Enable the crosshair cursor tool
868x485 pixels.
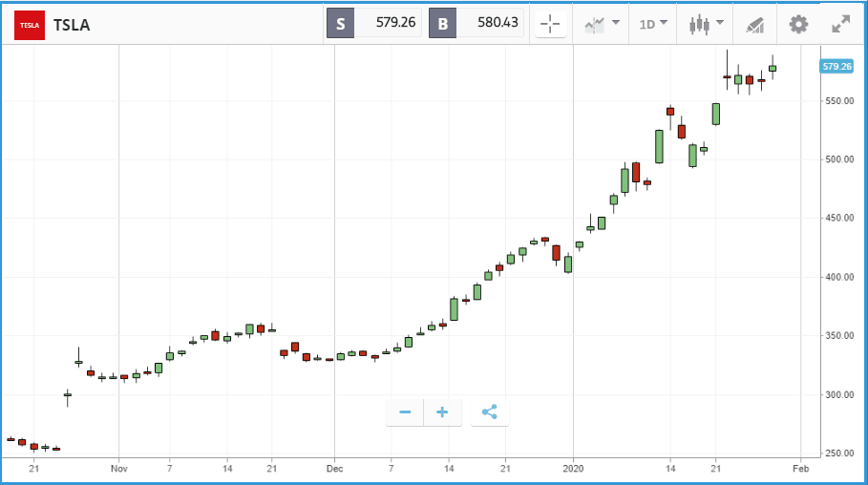point(550,24)
